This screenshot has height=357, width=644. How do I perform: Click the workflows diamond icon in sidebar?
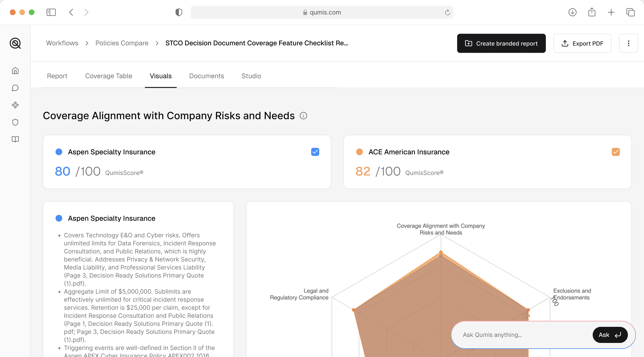coord(15,105)
